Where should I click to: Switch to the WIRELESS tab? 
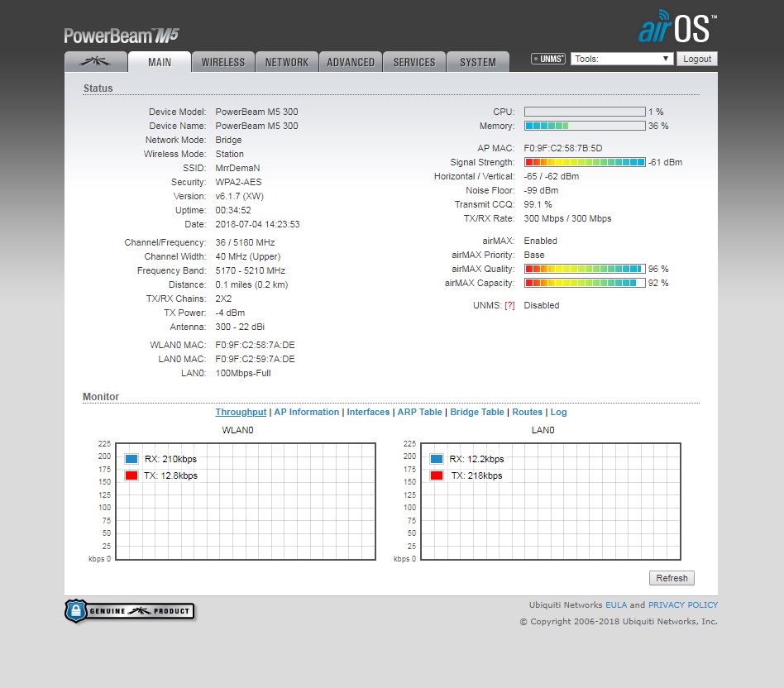pos(223,62)
